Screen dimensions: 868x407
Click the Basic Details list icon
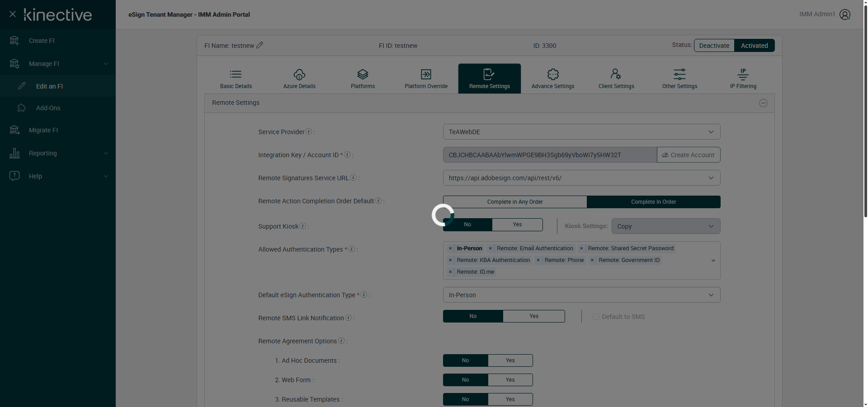pos(236,74)
